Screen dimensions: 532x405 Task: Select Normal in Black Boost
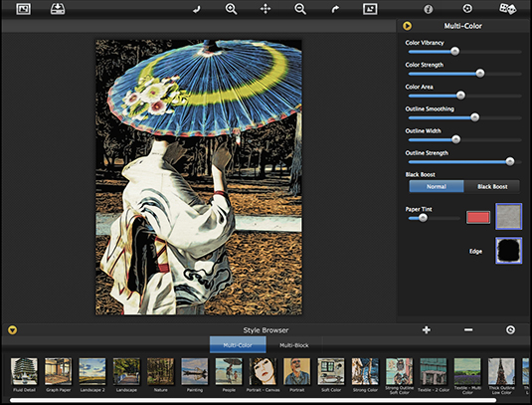pyautogui.click(x=437, y=186)
